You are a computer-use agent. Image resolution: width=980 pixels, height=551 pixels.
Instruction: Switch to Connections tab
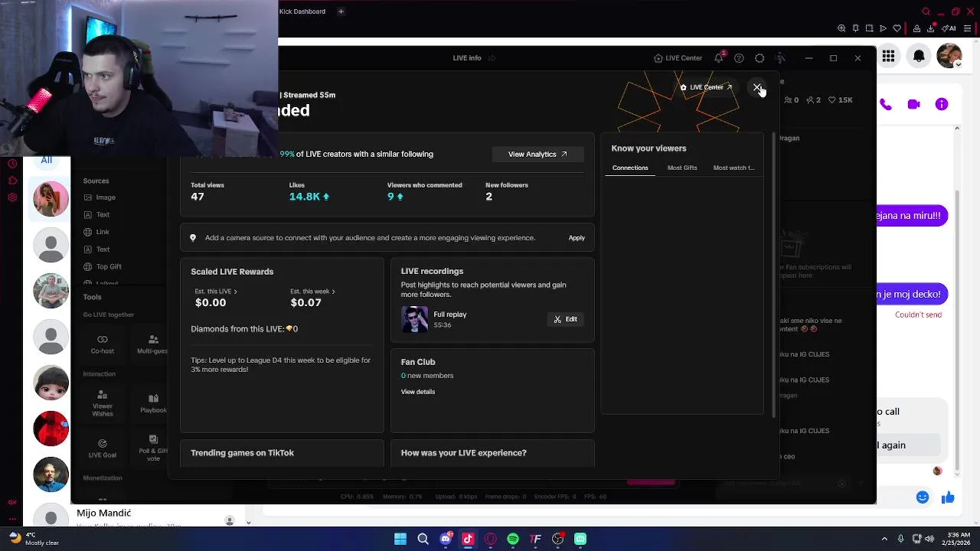630,168
